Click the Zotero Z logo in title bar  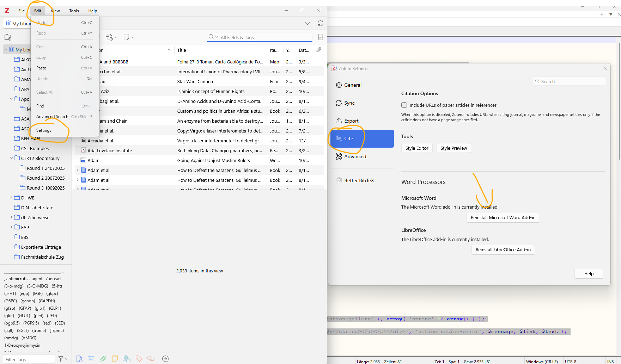pos(7,11)
